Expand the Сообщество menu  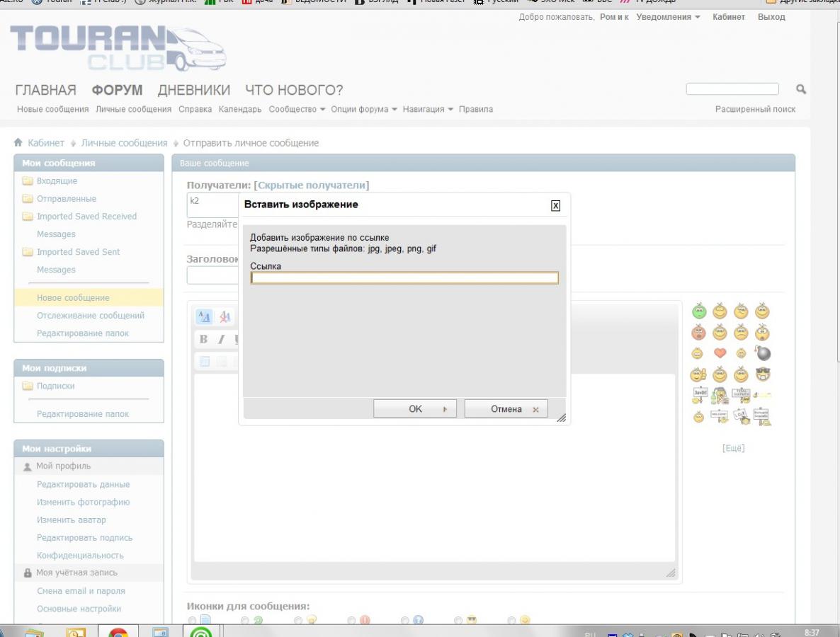(x=297, y=109)
